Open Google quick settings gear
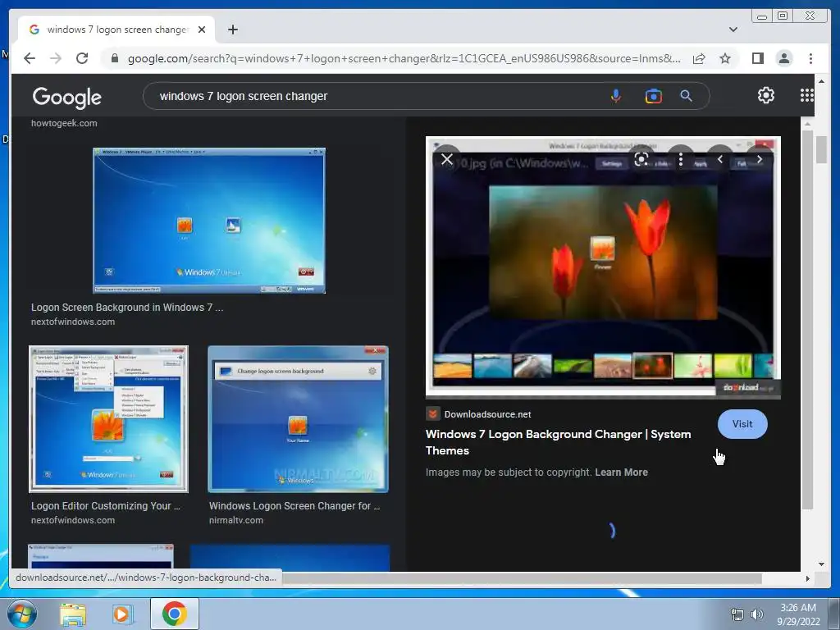Viewport: 840px width, 630px height. [766, 95]
